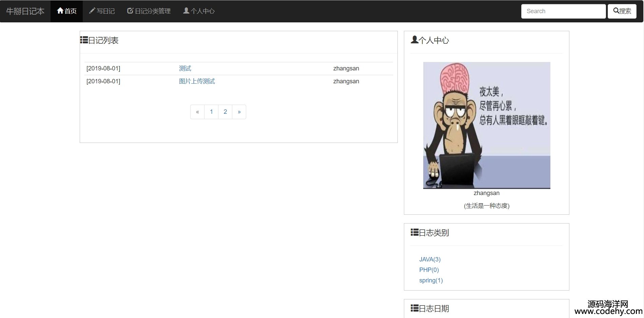The height and width of the screenshot is (318, 644).
Task: Click the 日记列表 panel heading
Action: coord(103,40)
